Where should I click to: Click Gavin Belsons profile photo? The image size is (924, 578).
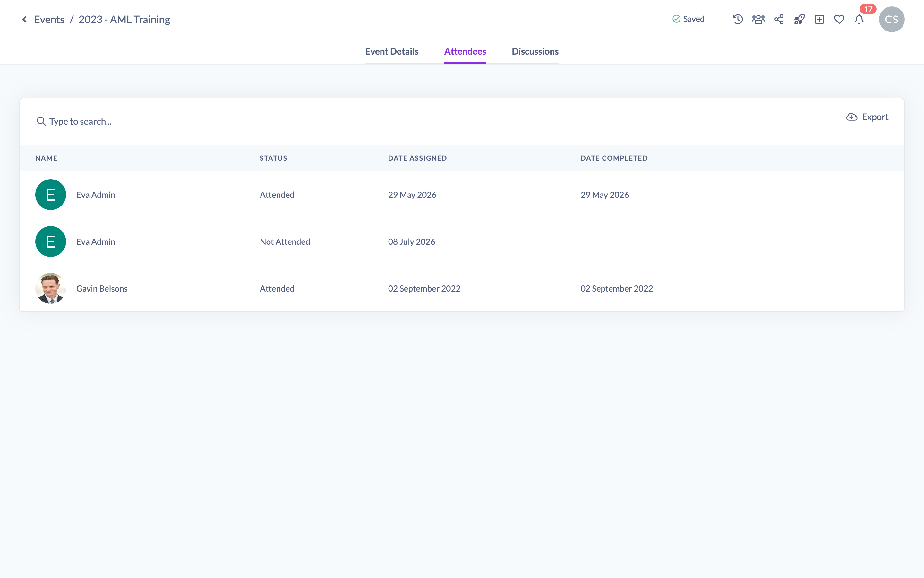50,288
